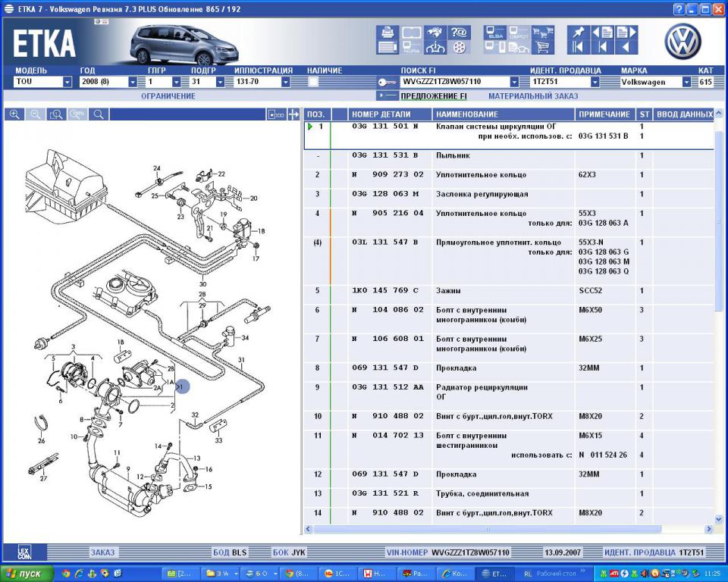Open the single shopping cart icon
The height and width of the screenshot is (582, 728).
543,47
